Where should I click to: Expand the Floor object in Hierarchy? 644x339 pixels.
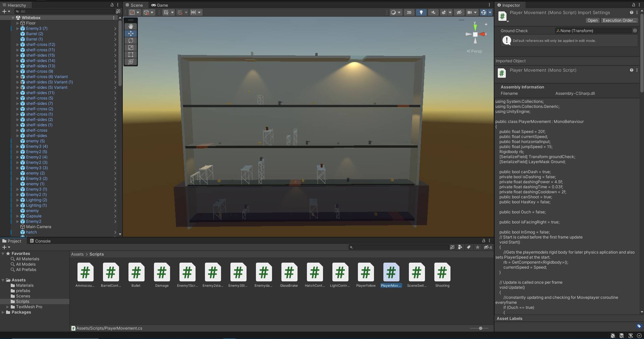pos(18,23)
